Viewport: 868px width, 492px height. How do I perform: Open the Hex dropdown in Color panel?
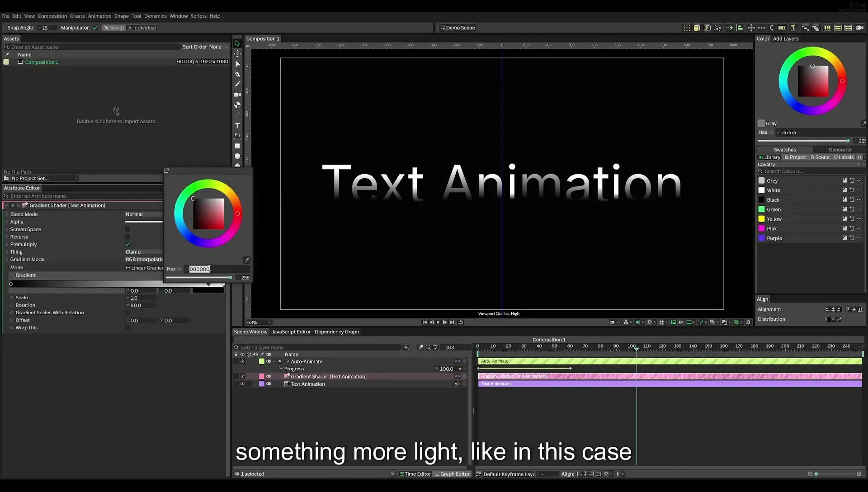765,132
